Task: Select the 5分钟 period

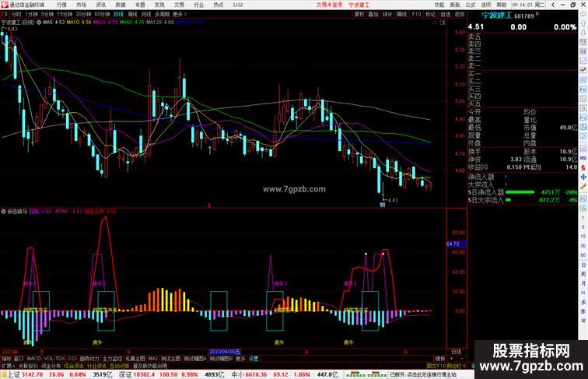Action: pyautogui.click(x=47, y=14)
